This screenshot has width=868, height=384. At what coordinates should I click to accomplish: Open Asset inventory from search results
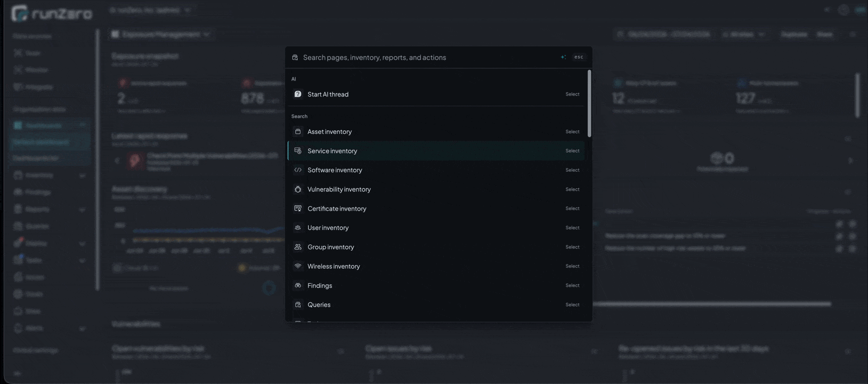tap(436, 132)
